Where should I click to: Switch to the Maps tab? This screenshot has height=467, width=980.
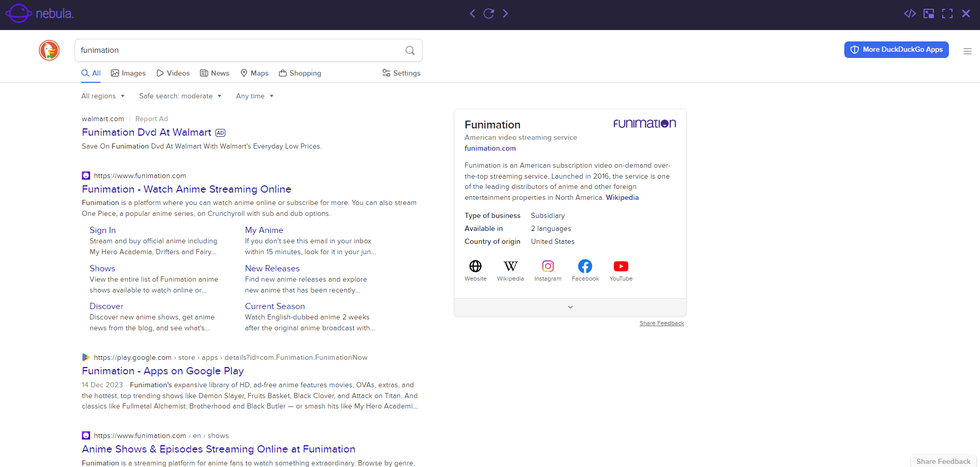tap(254, 73)
